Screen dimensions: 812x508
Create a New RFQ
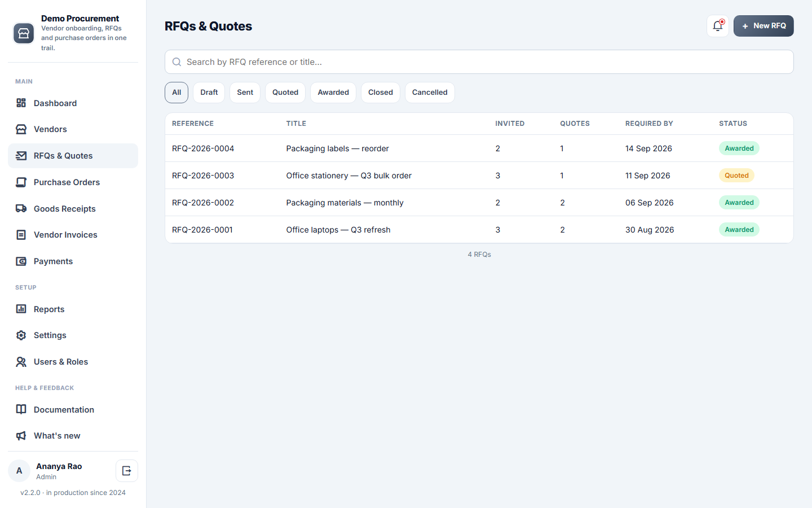(764, 26)
